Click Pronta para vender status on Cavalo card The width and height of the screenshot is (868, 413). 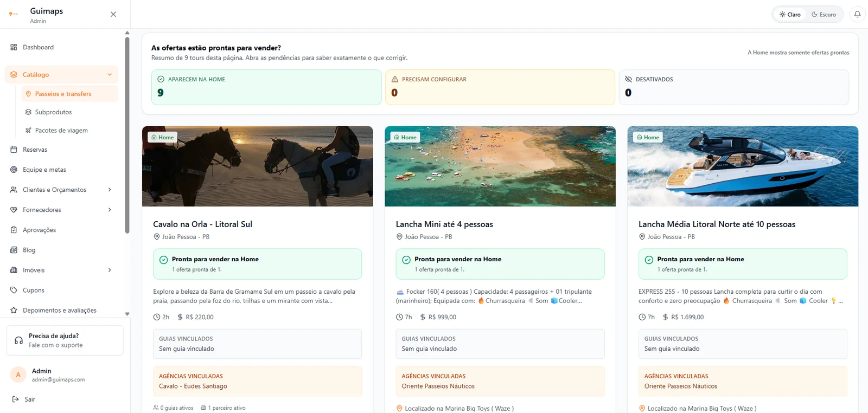point(257,264)
